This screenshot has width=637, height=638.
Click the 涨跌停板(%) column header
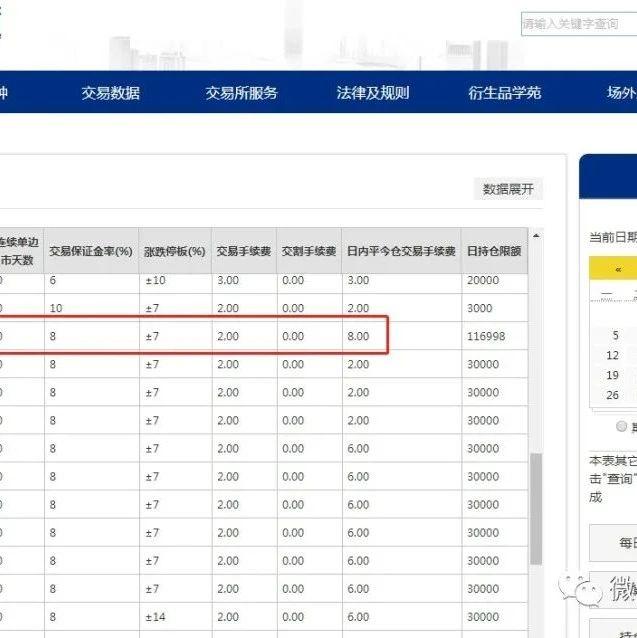coord(175,251)
